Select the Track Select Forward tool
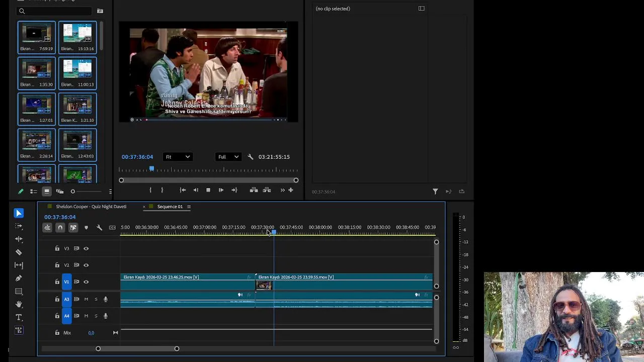 tap(19, 226)
